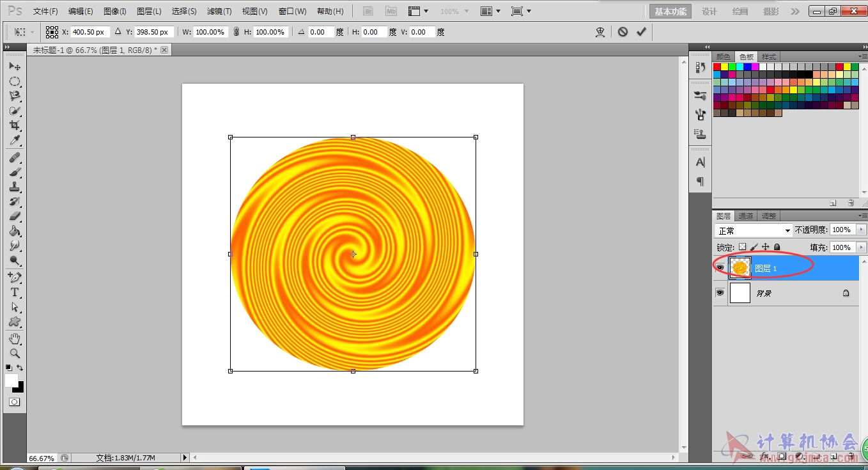Switch to the 设计 workspace

[x=709, y=12]
